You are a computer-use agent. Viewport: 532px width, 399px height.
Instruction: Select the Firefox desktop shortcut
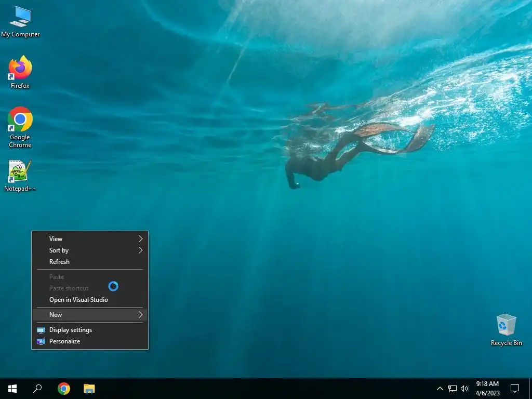(20, 72)
